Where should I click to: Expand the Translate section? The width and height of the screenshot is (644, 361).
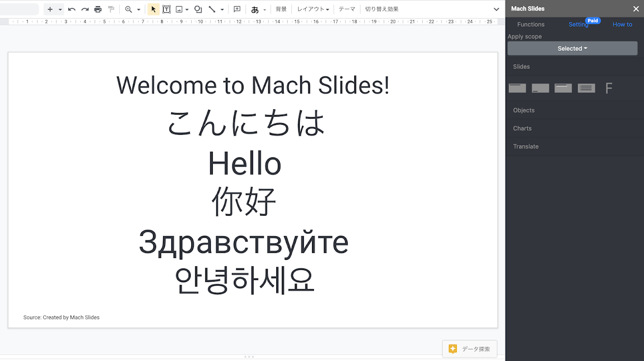point(575,146)
